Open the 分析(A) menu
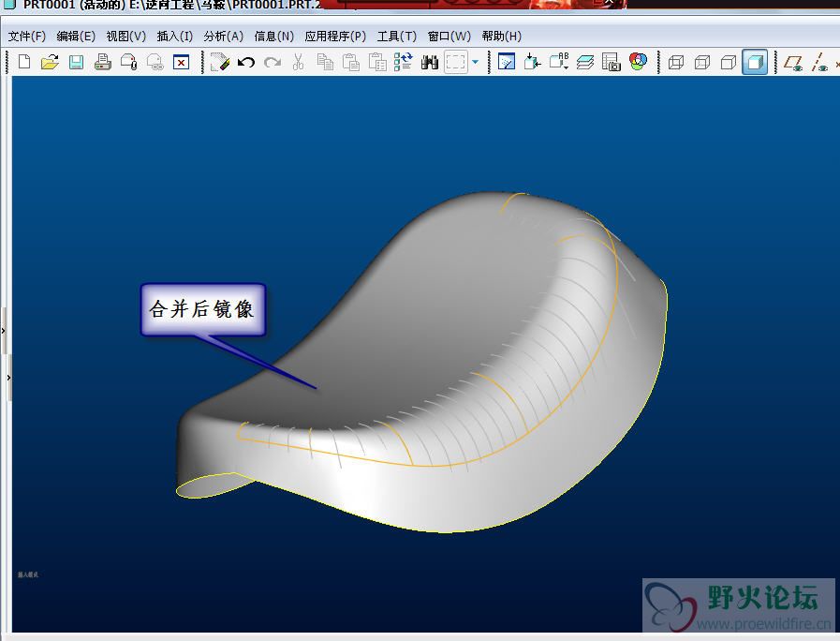The height and width of the screenshot is (641, 840). click(224, 37)
